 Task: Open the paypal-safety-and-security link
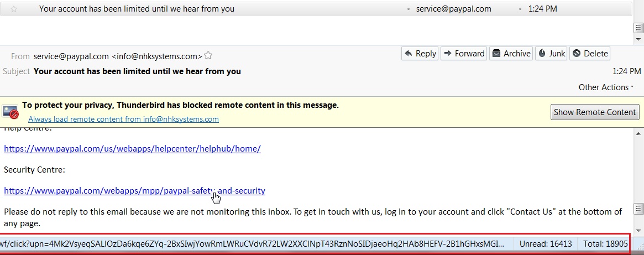(134, 191)
